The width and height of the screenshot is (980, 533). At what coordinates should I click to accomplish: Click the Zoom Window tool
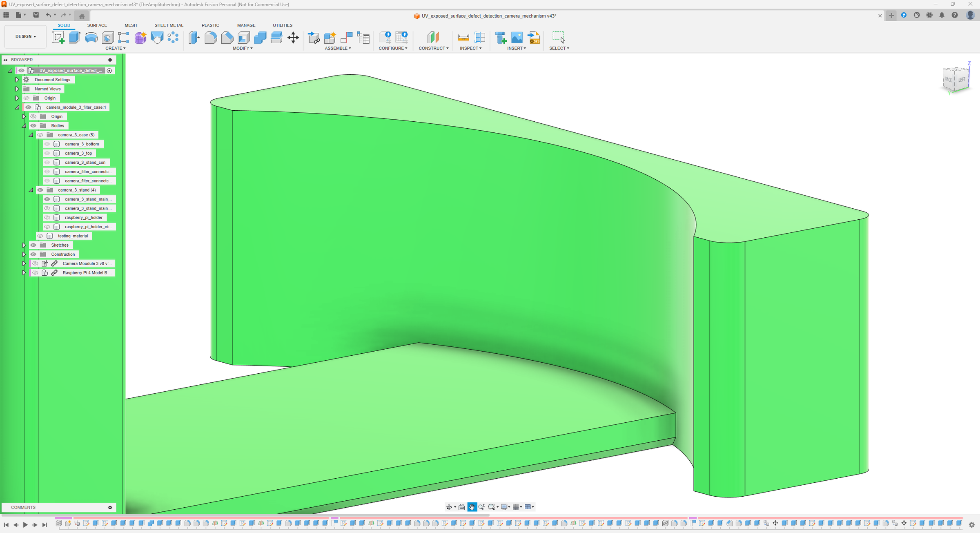(x=492, y=507)
